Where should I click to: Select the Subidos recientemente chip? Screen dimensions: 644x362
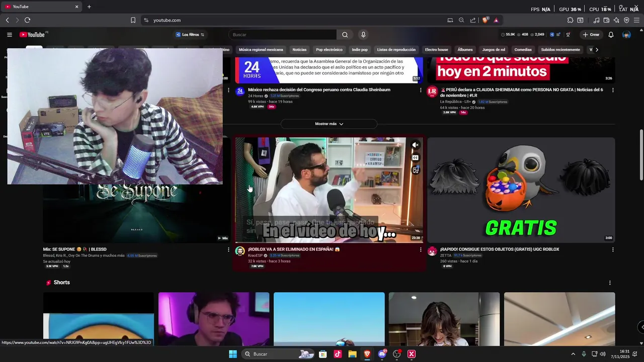560,50
